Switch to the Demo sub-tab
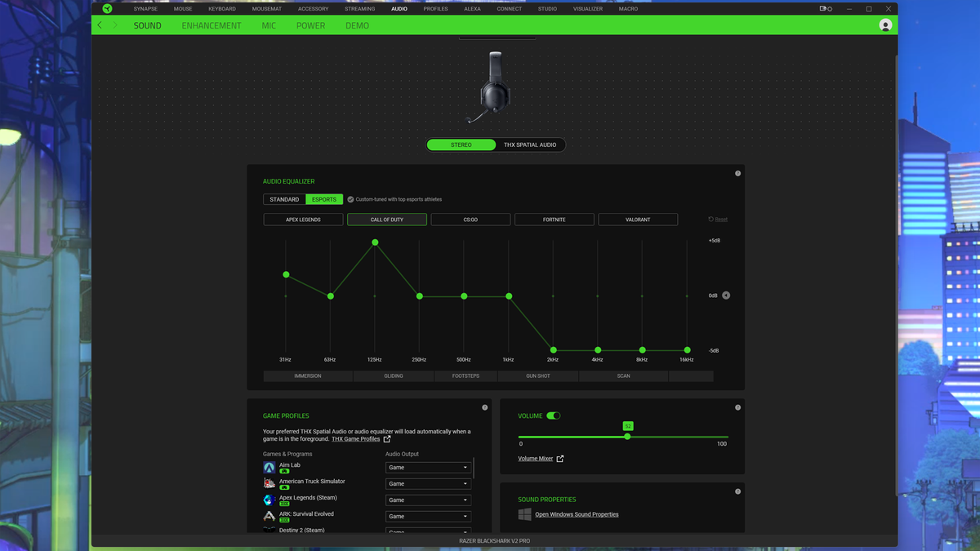Screen dimensions: 980x551 357,25
